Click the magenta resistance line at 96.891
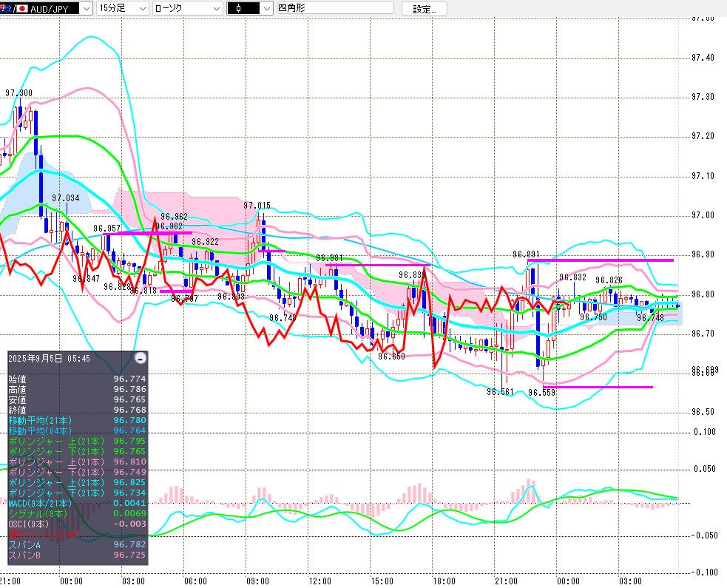Viewport: 727px width, 588px height. 601,260
